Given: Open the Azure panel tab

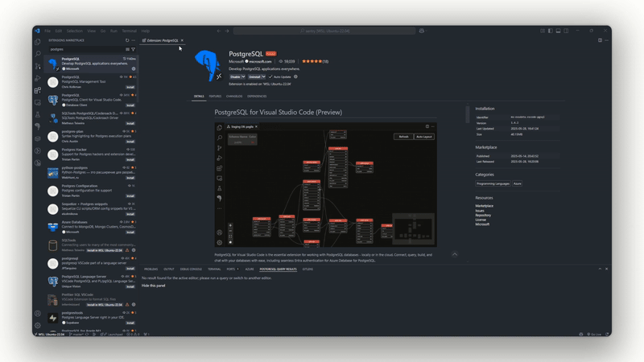Looking at the screenshot, I should coord(250,269).
